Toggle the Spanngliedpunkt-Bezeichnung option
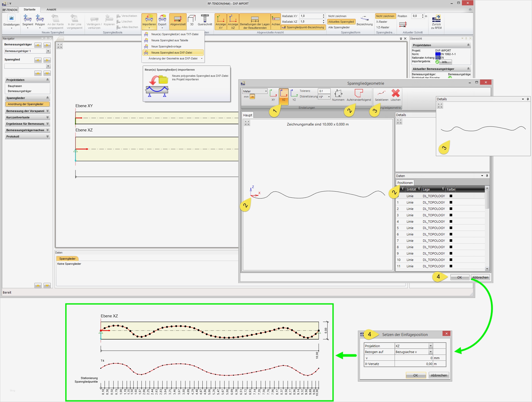The height and width of the screenshot is (402, 532). tap(303, 27)
